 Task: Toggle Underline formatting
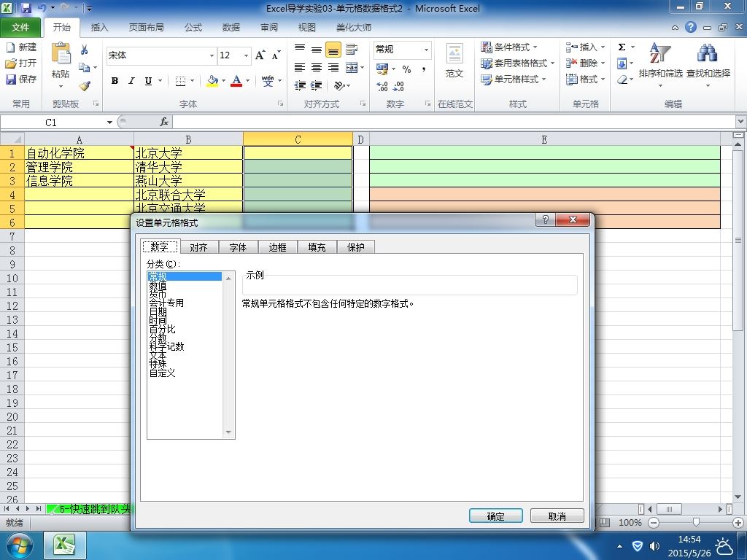(x=148, y=81)
